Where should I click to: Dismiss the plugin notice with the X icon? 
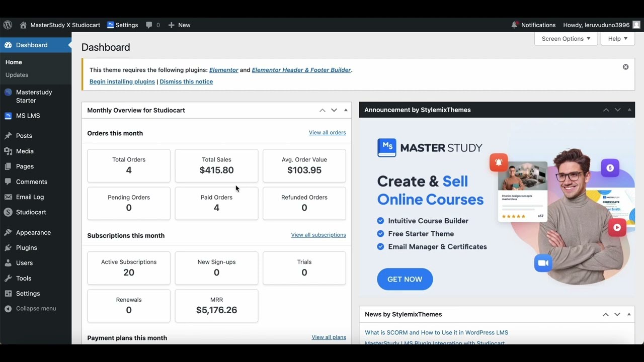pos(625,67)
